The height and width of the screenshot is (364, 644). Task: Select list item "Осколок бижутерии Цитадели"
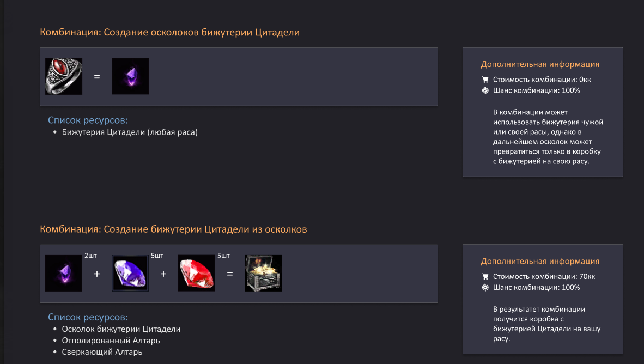(121, 330)
